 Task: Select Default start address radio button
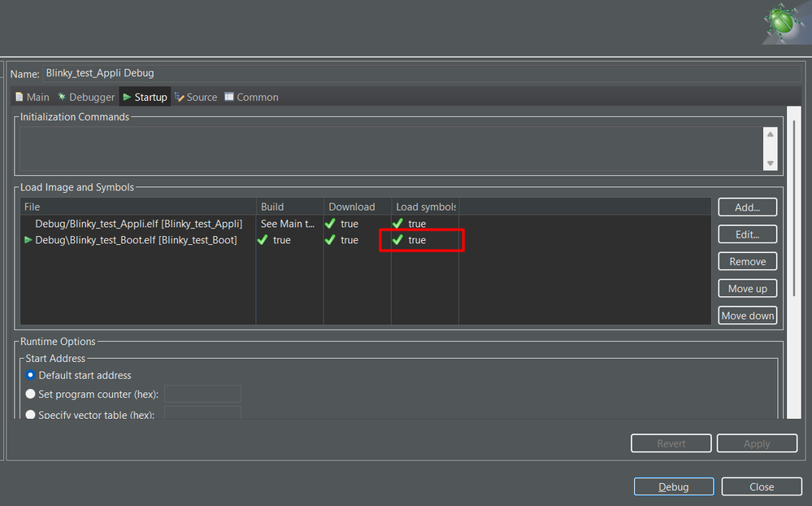pyautogui.click(x=31, y=375)
